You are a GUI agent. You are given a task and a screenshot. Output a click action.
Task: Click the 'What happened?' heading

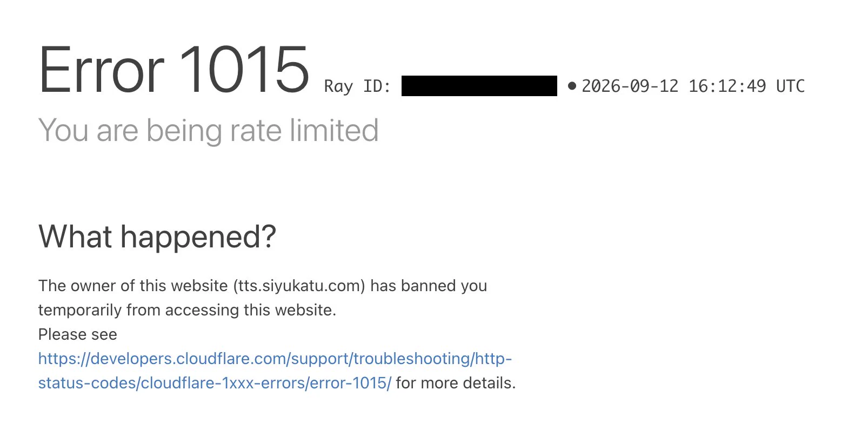157,237
